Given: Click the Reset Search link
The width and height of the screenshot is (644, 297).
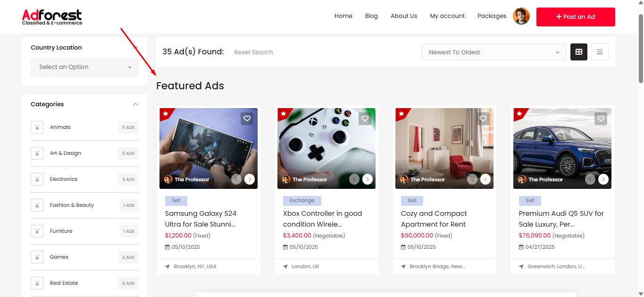Looking at the screenshot, I should point(253,52).
